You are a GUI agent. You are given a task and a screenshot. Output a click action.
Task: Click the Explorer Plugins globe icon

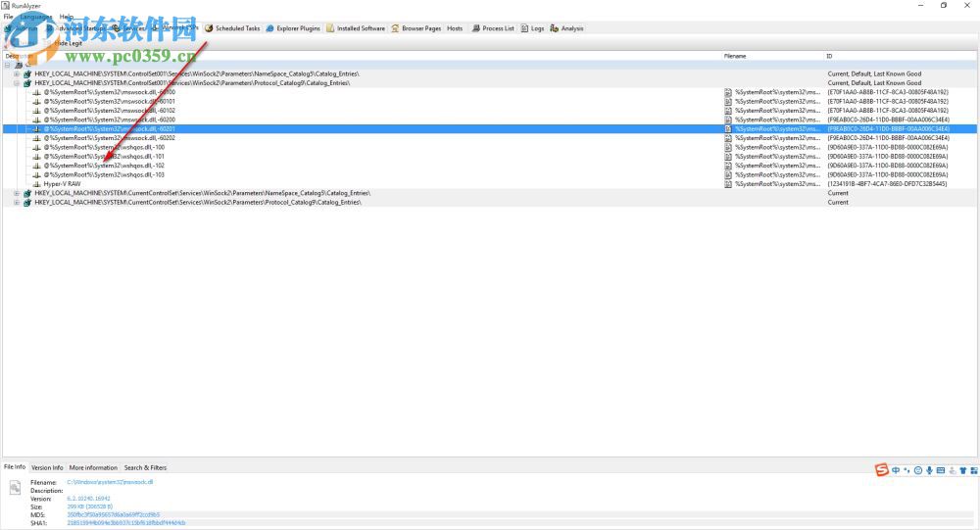coord(270,28)
